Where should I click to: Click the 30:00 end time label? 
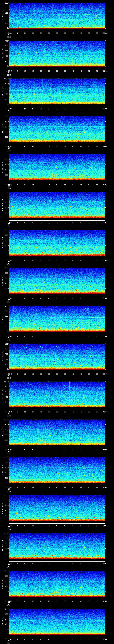pos(105,33)
